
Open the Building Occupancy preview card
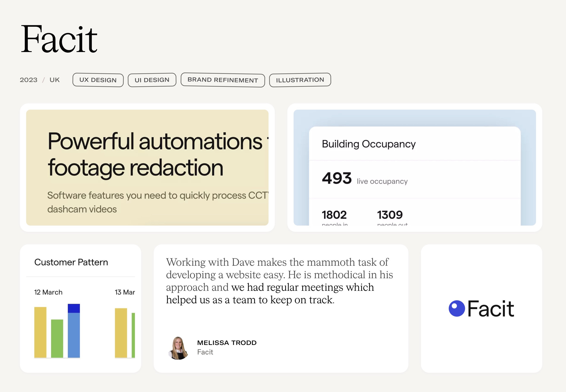coord(414,168)
